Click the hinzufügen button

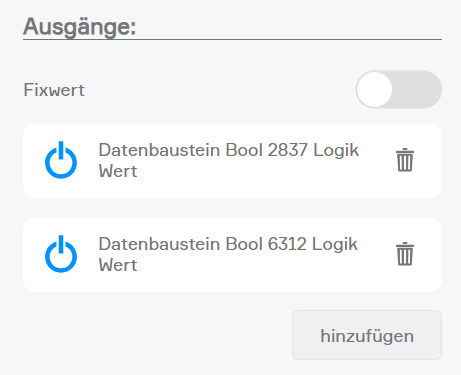[x=367, y=335]
